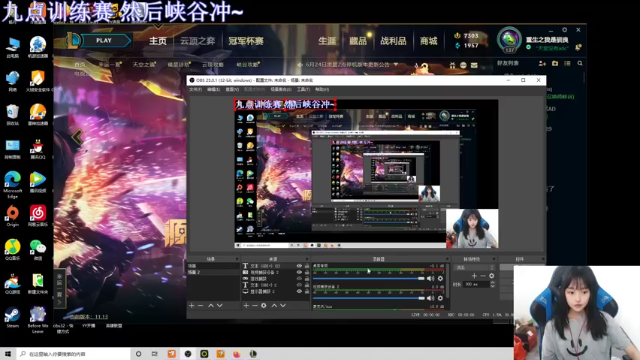Screen dimensions: 640x360
Task: Toggle visibility of 游戏捕获 source
Action: point(299,278)
